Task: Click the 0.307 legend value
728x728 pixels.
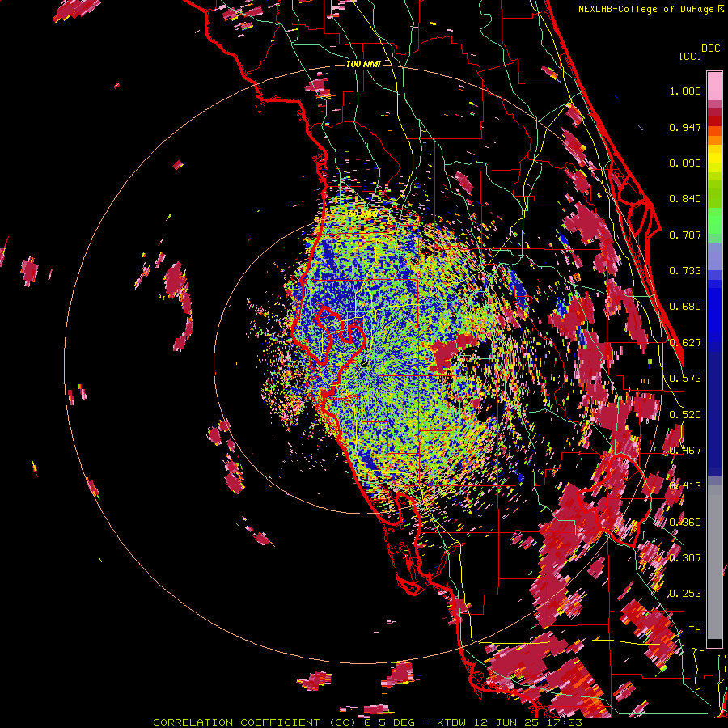Action: click(x=685, y=557)
